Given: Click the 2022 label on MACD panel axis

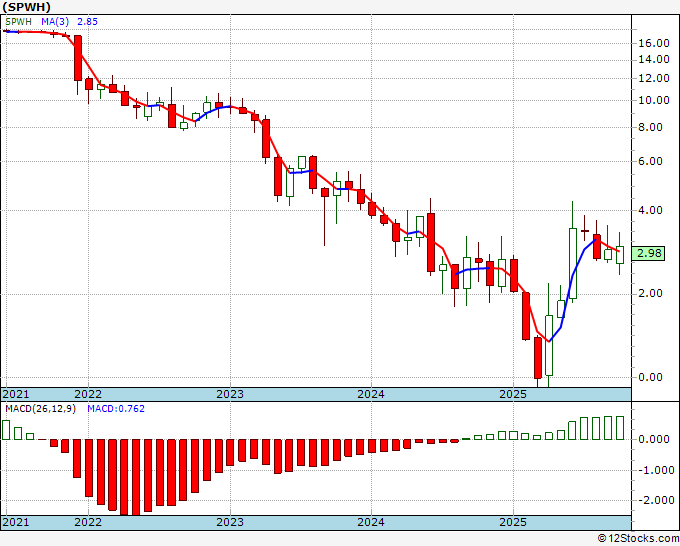Looking at the screenshot, I should [x=88, y=522].
